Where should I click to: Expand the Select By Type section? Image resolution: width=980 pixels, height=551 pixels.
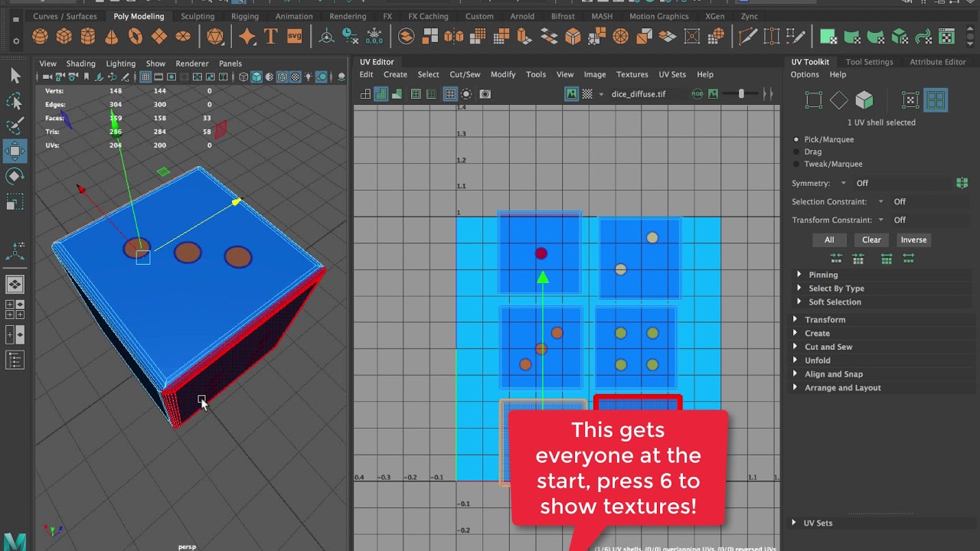click(x=836, y=289)
